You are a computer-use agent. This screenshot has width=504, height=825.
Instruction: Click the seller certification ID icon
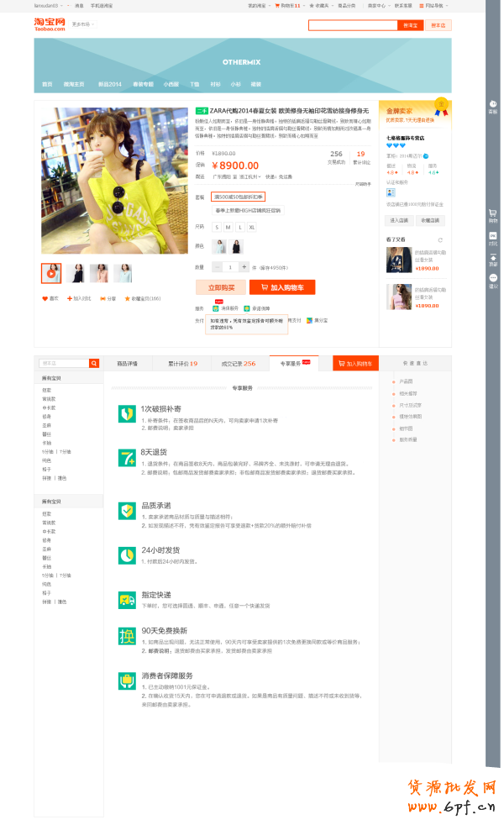pyautogui.click(x=391, y=192)
